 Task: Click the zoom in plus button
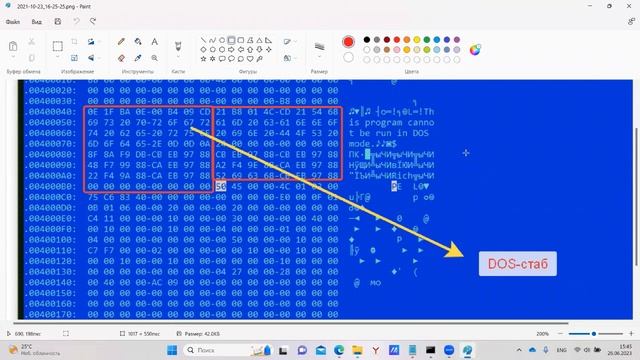point(631,333)
